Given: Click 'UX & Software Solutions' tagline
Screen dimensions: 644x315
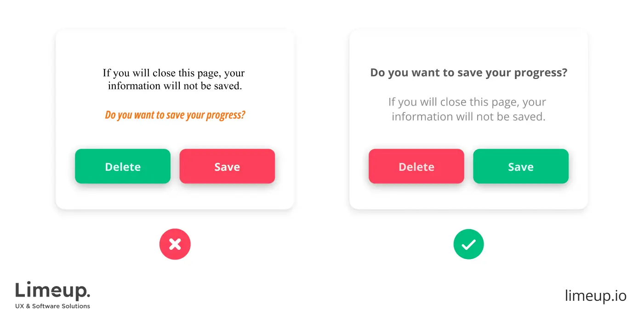Looking at the screenshot, I should [x=53, y=306].
